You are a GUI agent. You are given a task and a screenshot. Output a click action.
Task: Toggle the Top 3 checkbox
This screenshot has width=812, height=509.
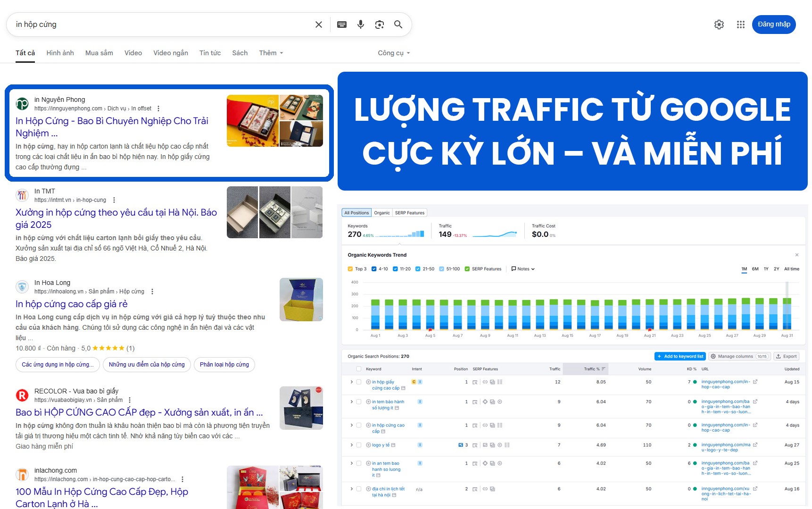(x=350, y=269)
